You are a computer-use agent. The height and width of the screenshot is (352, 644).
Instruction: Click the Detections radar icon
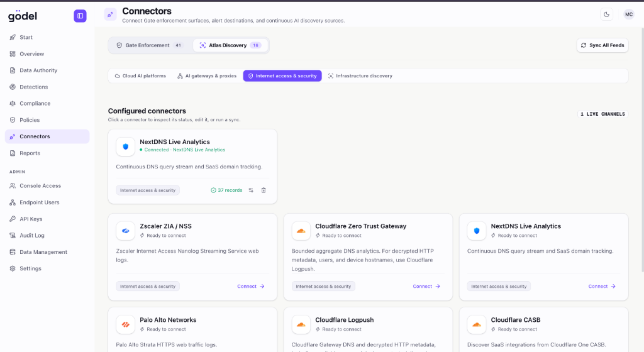[x=13, y=87]
